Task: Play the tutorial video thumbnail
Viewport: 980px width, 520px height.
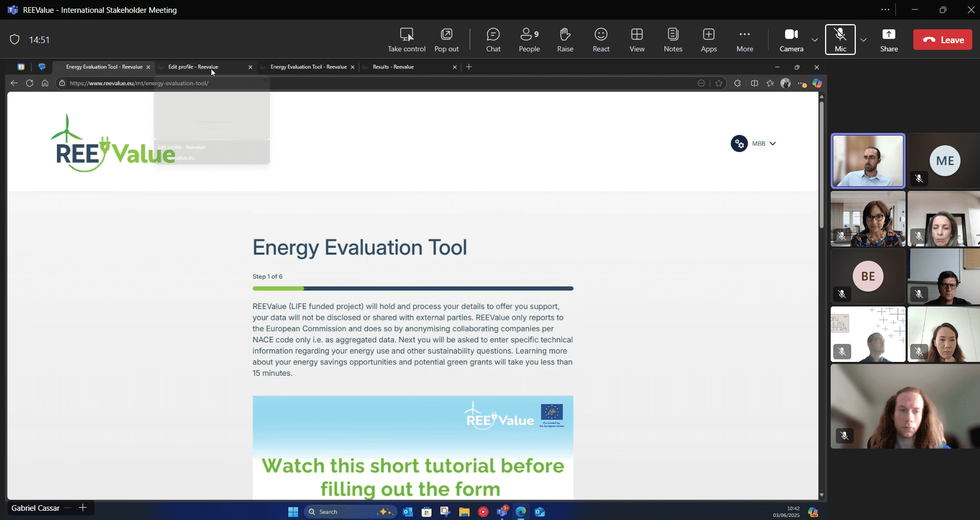Action: (413, 447)
